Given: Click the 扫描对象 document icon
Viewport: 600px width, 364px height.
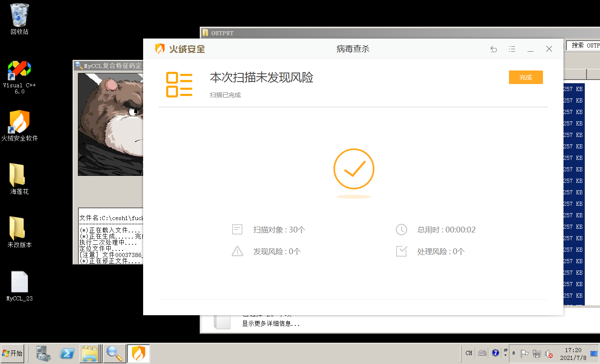Looking at the screenshot, I should point(237,230).
